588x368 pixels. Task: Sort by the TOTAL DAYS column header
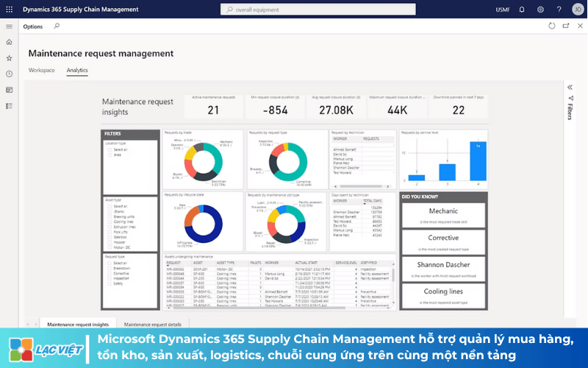click(373, 201)
